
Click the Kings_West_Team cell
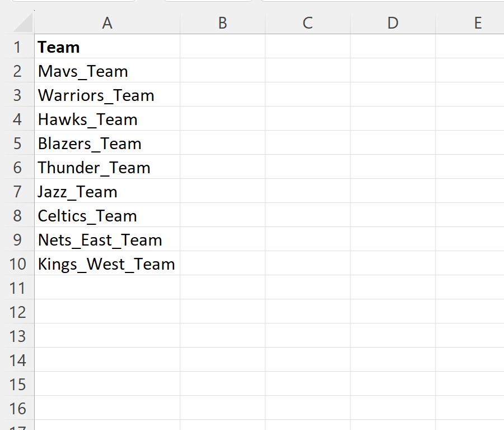tap(107, 264)
